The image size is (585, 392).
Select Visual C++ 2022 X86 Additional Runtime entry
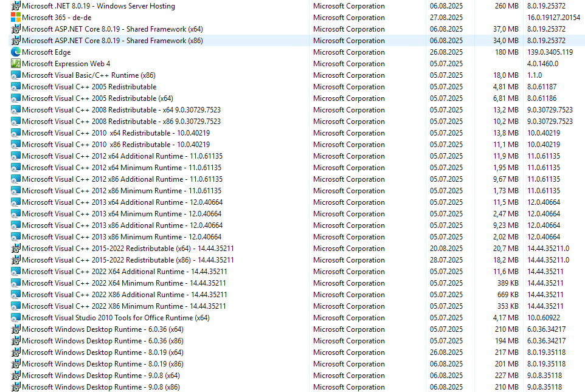click(x=124, y=295)
